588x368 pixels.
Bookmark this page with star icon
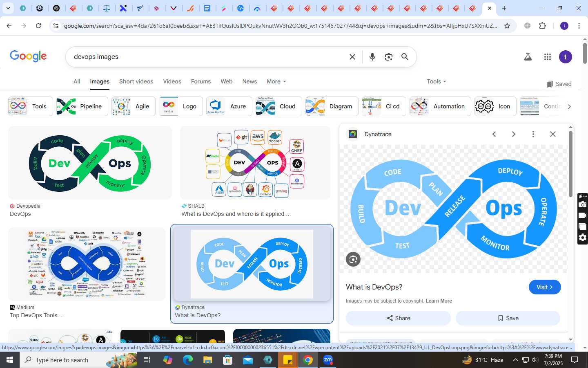point(507,26)
